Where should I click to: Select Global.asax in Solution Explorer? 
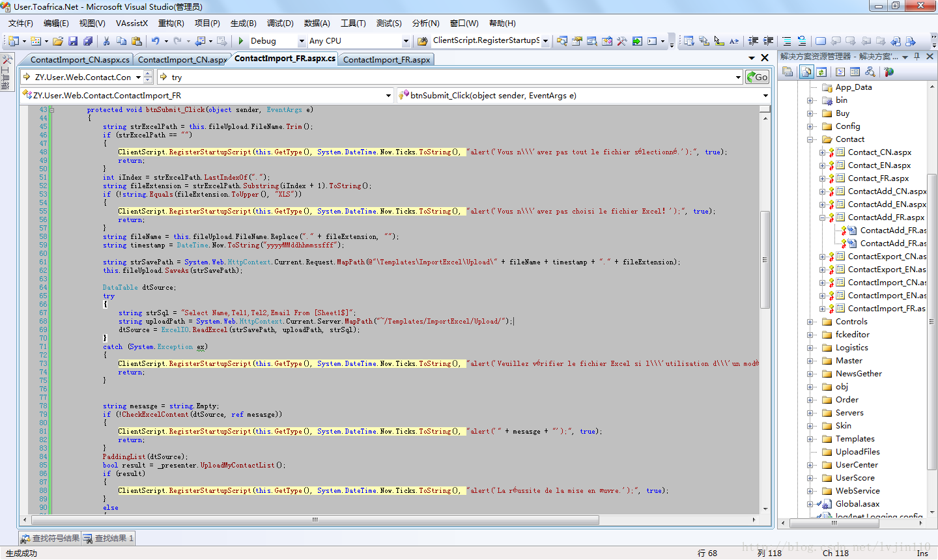coord(857,504)
